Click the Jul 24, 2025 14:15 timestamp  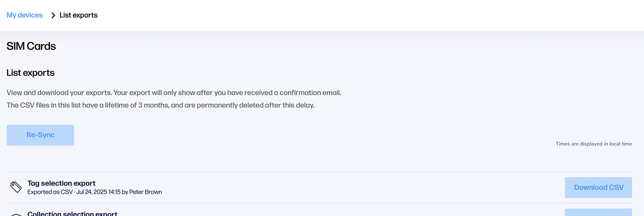pyautogui.click(x=98, y=192)
